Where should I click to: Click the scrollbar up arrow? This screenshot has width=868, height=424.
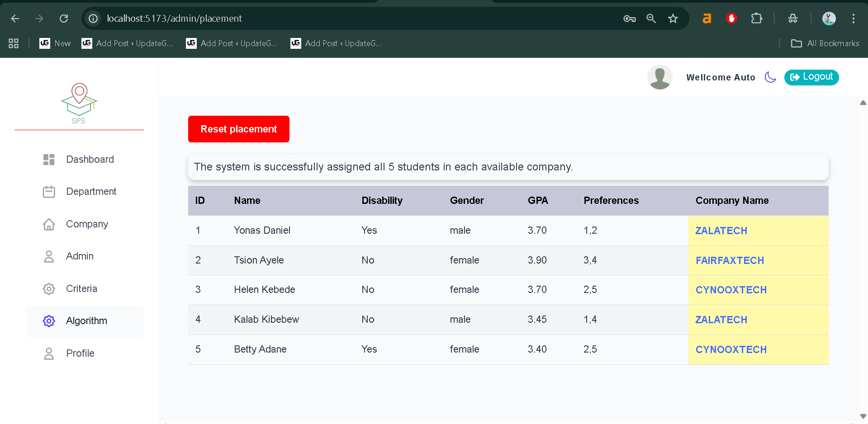click(863, 103)
